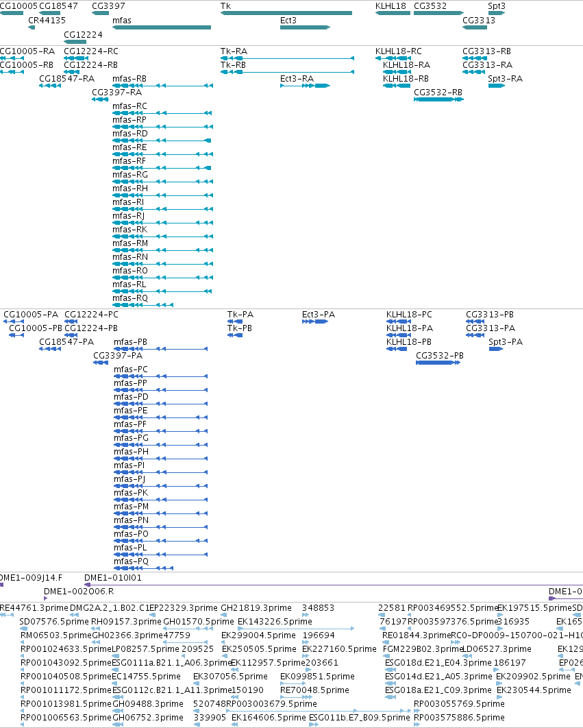Click EST GH21819.3prime
The image size is (583, 728).
pyautogui.click(x=256, y=608)
